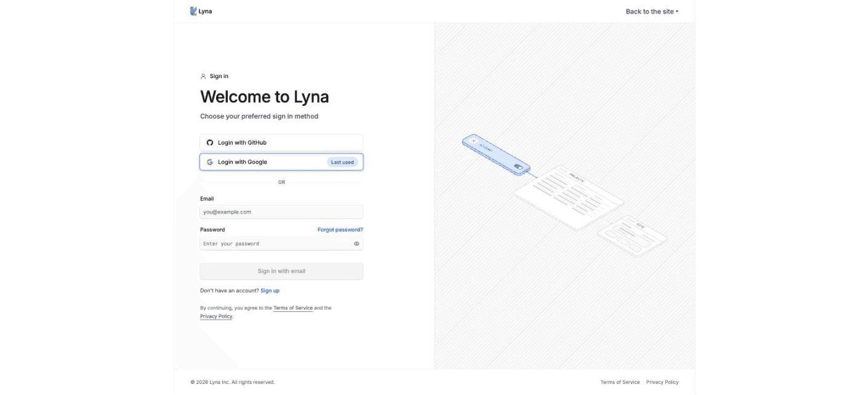Click the Lyna logo in the header
The height and width of the screenshot is (395, 868).
201,11
